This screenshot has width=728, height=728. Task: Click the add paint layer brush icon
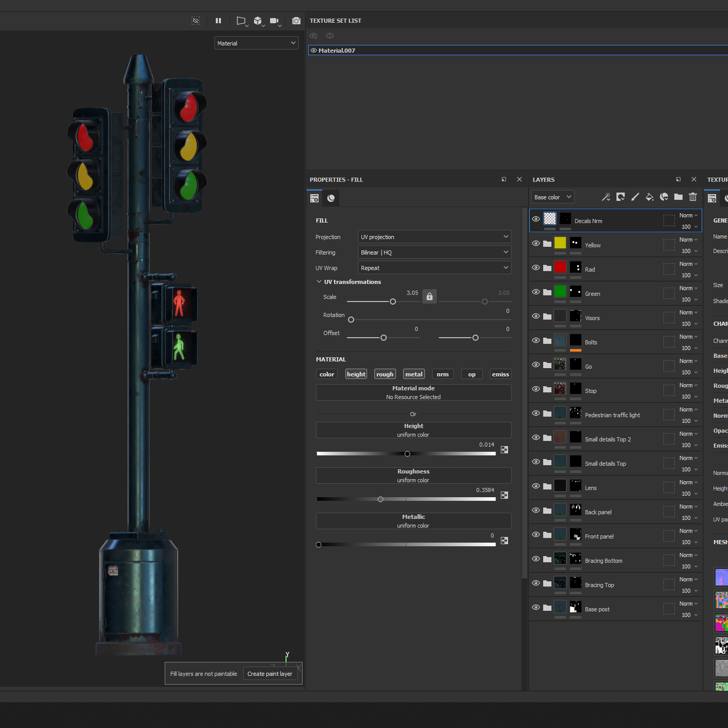tap(635, 197)
